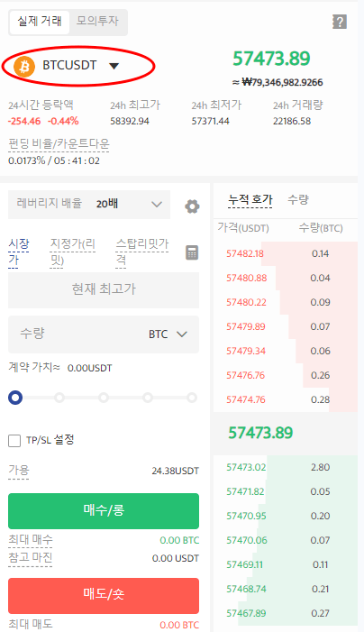364x632 pixels.
Task: Click the available balance 24.38USDT
Action: [175, 471]
